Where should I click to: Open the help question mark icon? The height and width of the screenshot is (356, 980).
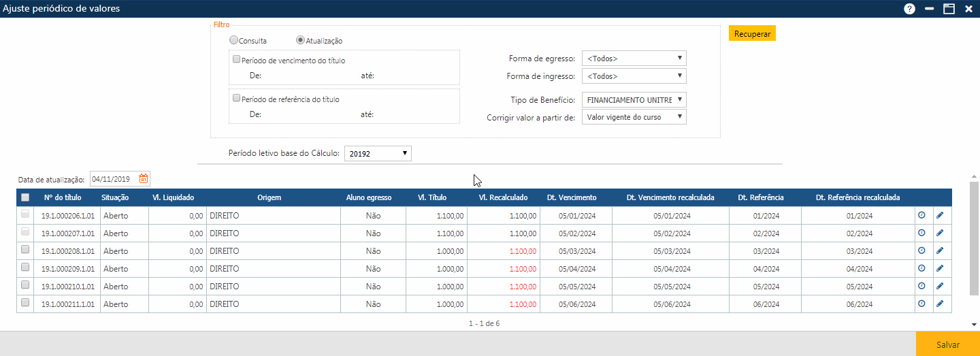pyautogui.click(x=909, y=9)
